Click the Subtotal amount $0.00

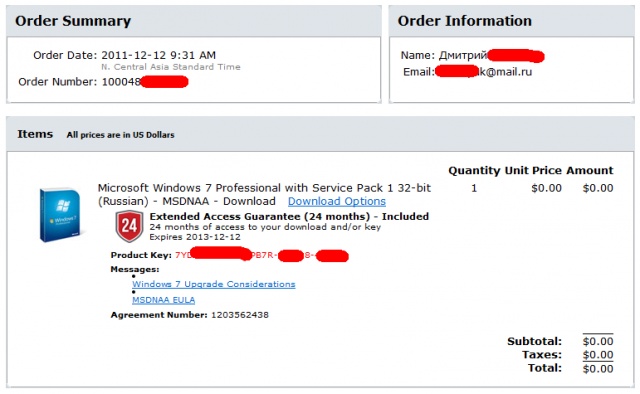coord(598,341)
